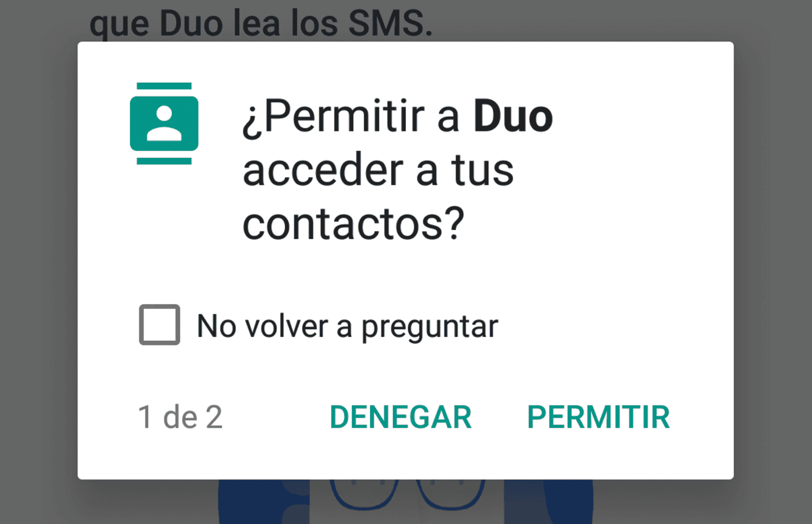Click the '¿Permitir a' title text
Screen dimensions: 812x524
coord(351,117)
